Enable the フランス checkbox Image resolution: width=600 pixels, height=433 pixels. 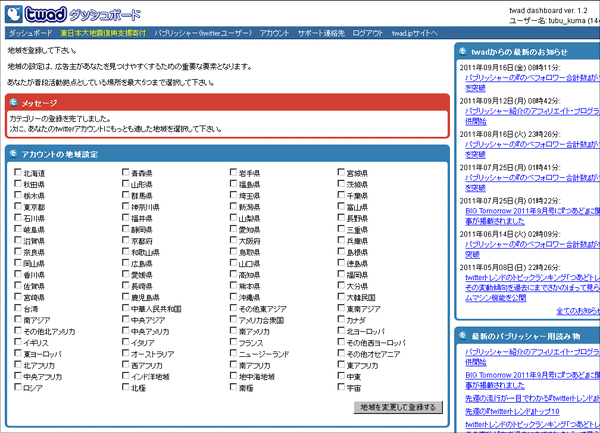pyautogui.click(x=233, y=342)
